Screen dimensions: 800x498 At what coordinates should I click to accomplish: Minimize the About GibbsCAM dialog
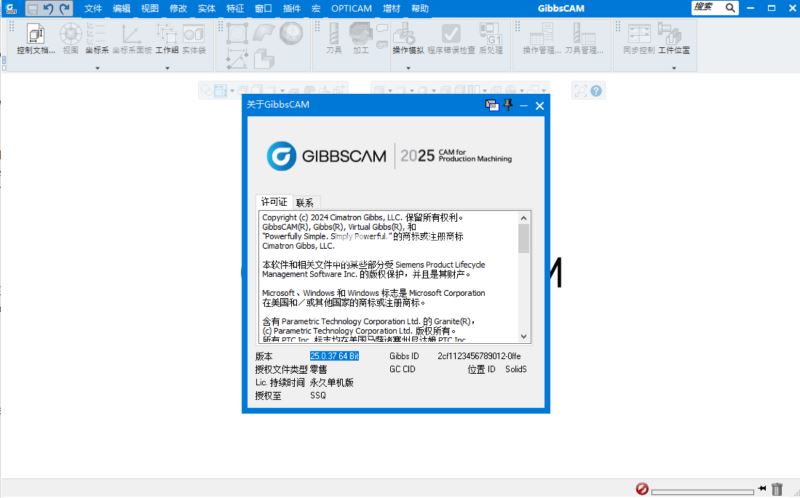pos(523,106)
